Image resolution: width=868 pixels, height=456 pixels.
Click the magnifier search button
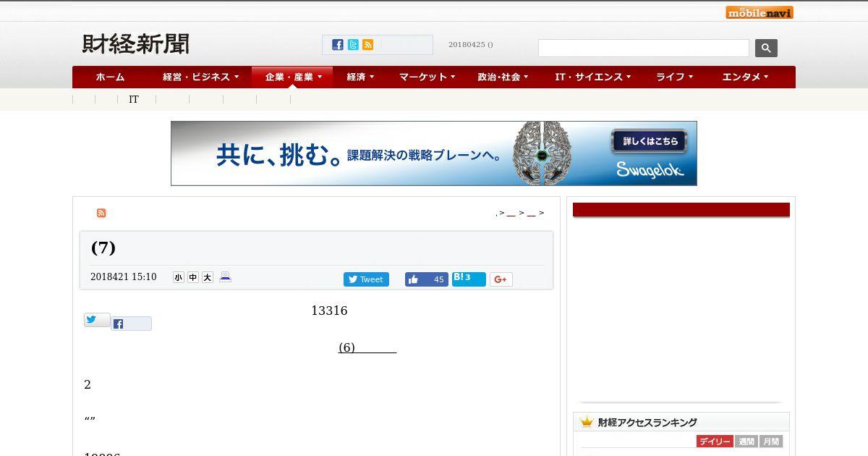click(x=766, y=48)
